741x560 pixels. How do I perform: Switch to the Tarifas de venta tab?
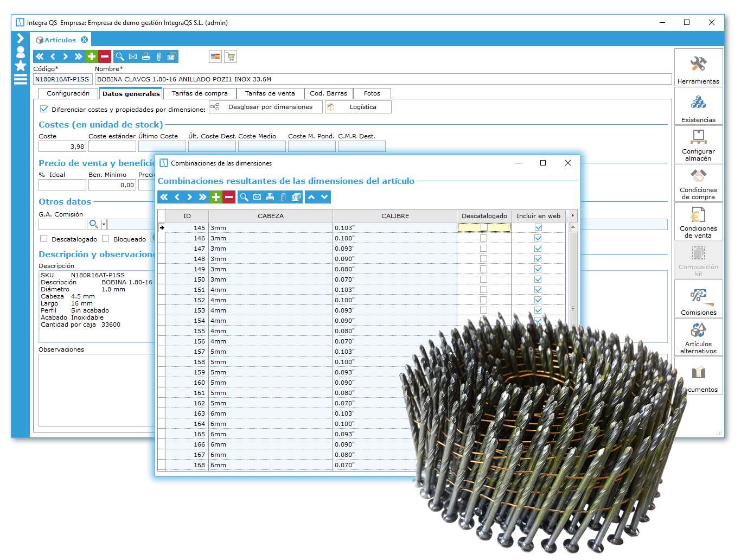pyautogui.click(x=271, y=93)
